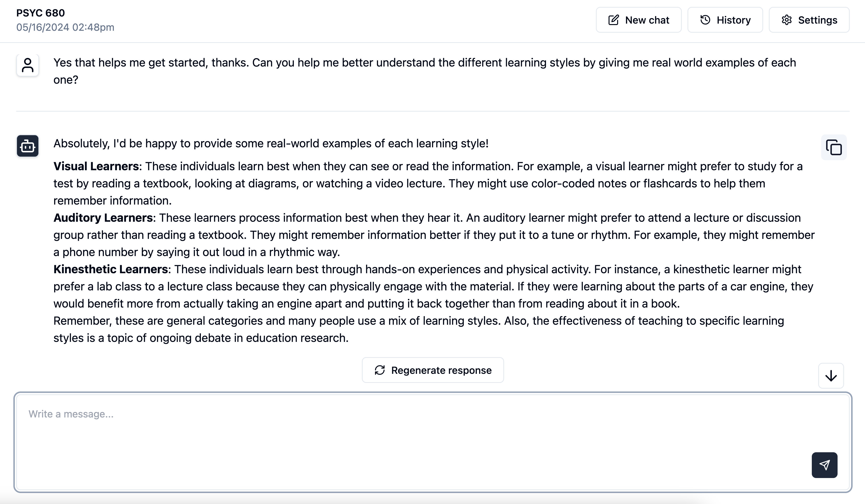
Task: Start a New chat
Action: (638, 20)
